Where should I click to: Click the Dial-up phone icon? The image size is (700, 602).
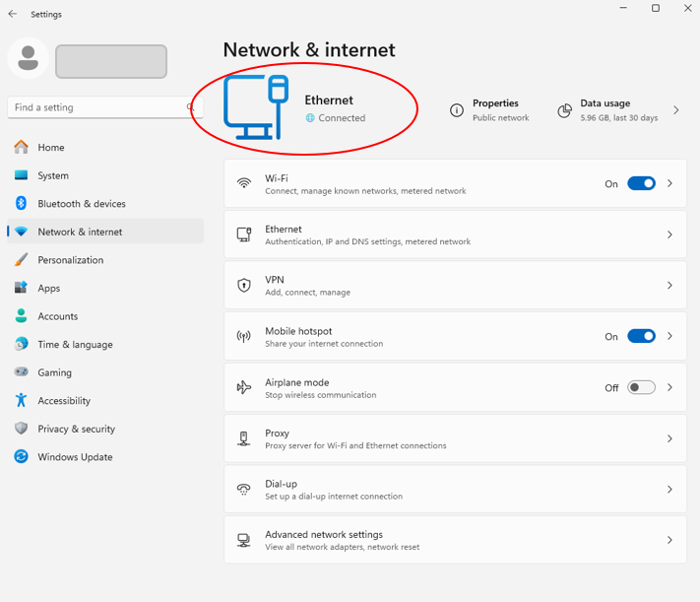pyautogui.click(x=244, y=490)
